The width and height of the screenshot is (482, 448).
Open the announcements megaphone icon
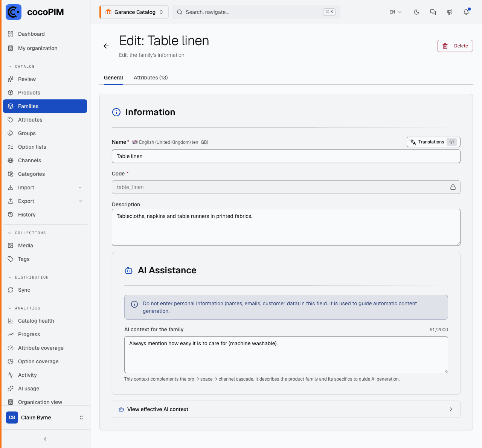[450, 12]
